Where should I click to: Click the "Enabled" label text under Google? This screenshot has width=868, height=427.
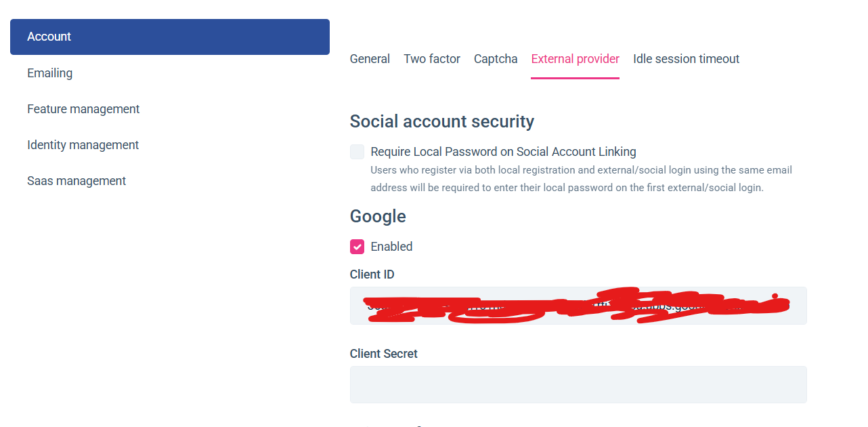click(391, 247)
